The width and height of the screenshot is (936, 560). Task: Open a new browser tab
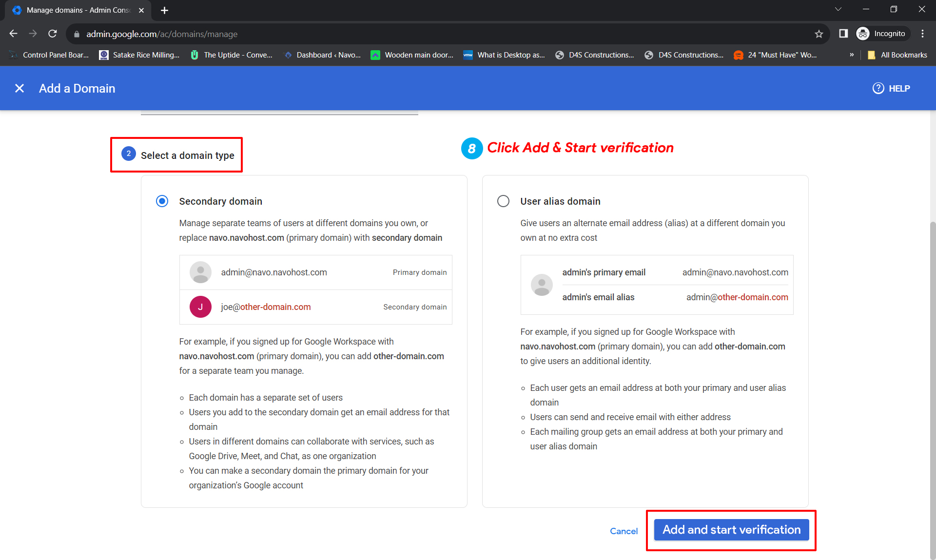(164, 10)
